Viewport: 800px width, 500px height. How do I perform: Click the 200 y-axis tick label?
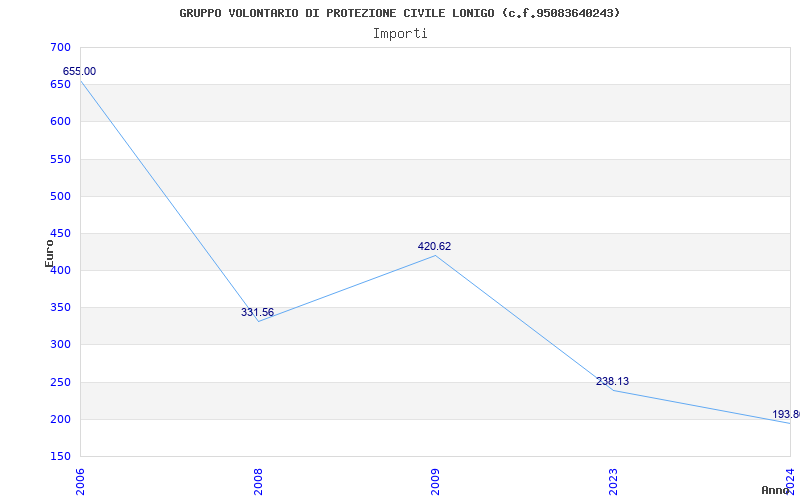(x=60, y=420)
